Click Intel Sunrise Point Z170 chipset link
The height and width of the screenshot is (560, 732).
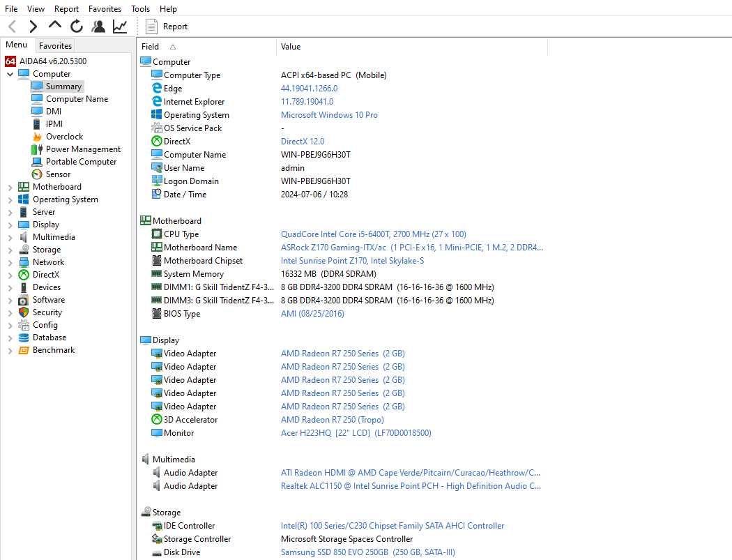353,261
